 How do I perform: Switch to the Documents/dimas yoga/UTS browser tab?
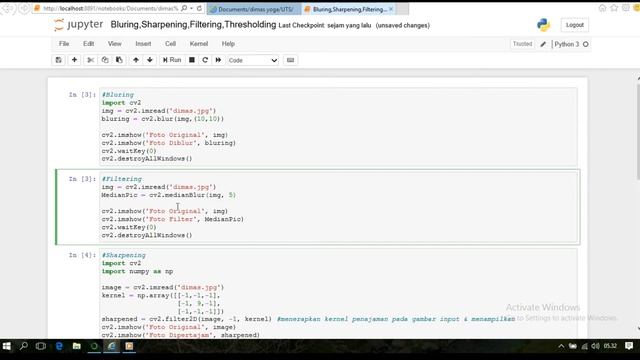255,9
